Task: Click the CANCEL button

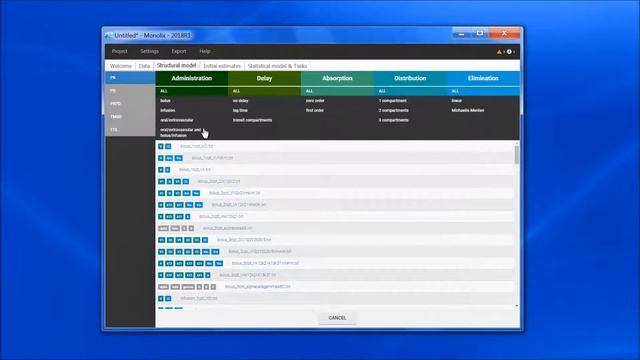Action: (337, 318)
